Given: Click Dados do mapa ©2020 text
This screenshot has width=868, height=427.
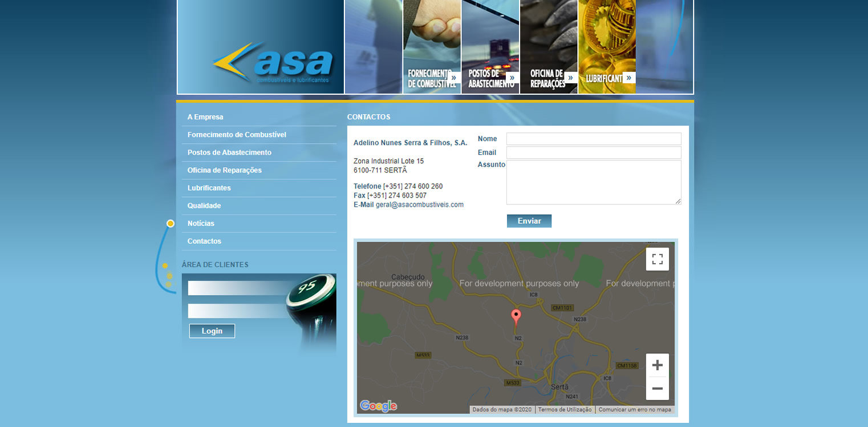Looking at the screenshot, I should coord(502,409).
